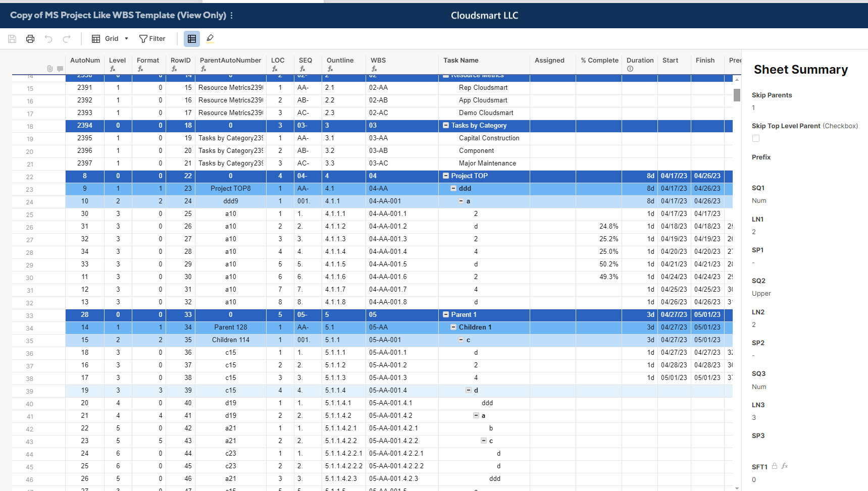The height and width of the screenshot is (491, 868).
Task: Collapse the Parent 1 row
Action: tap(446, 314)
